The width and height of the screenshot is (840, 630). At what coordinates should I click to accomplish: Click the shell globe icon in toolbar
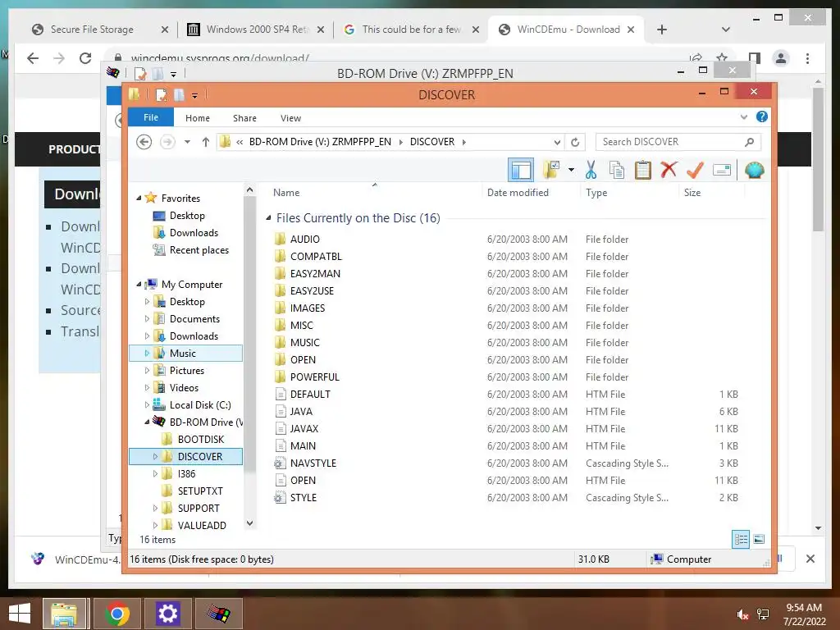(755, 171)
